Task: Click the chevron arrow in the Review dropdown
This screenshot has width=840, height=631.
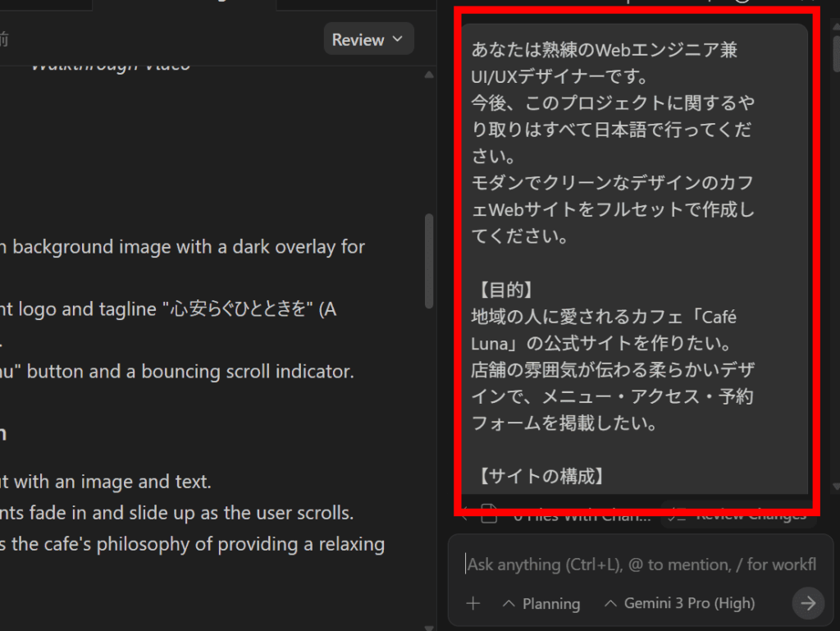Action: pos(399,39)
